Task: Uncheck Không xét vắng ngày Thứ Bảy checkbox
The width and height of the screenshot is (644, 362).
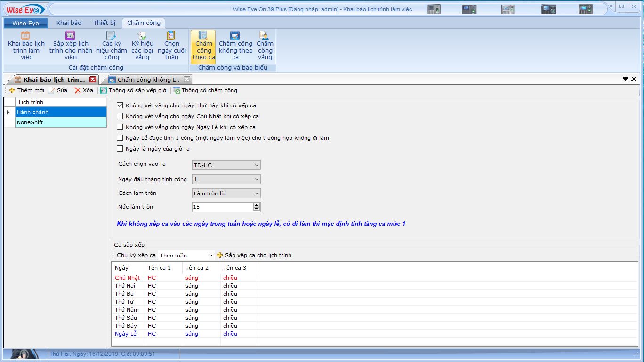Action: pyautogui.click(x=120, y=105)
